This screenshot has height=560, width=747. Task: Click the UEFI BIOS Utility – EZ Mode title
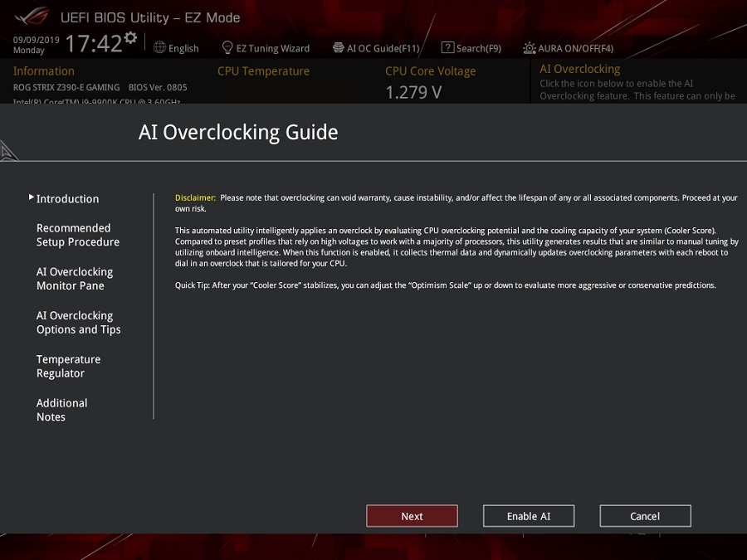pos(150,17)
